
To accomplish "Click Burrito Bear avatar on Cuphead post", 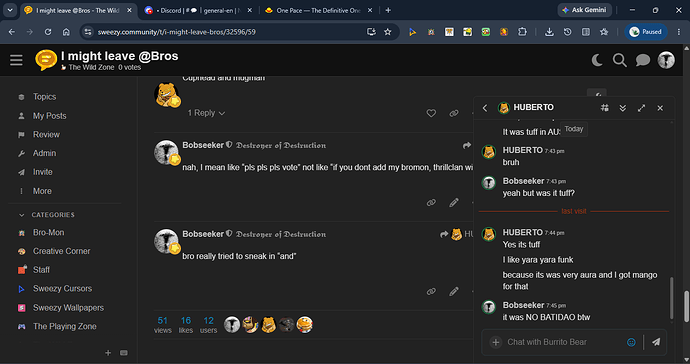I will click(167, 94).
